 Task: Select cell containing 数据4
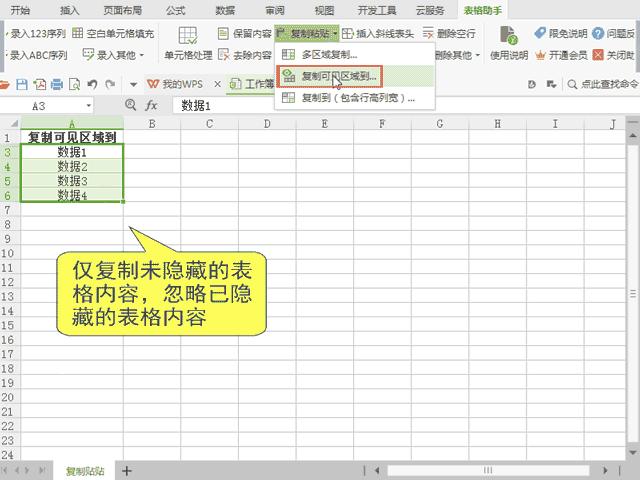(x=72, y=195)
